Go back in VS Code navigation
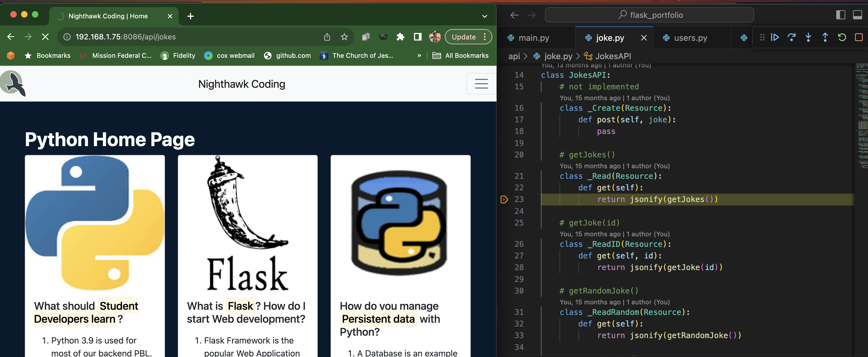Viewport: 868px width, 357px height. pos(514,15)
